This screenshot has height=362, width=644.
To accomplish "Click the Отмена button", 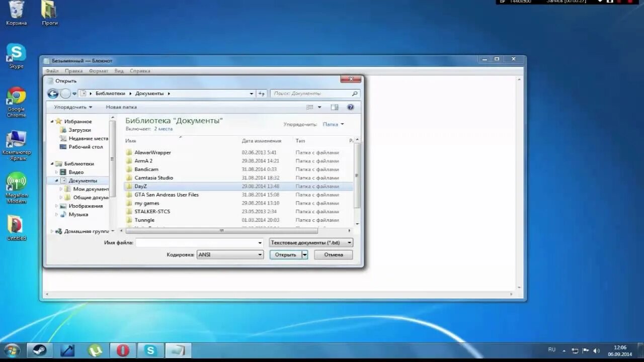I will tap(333, 254).
